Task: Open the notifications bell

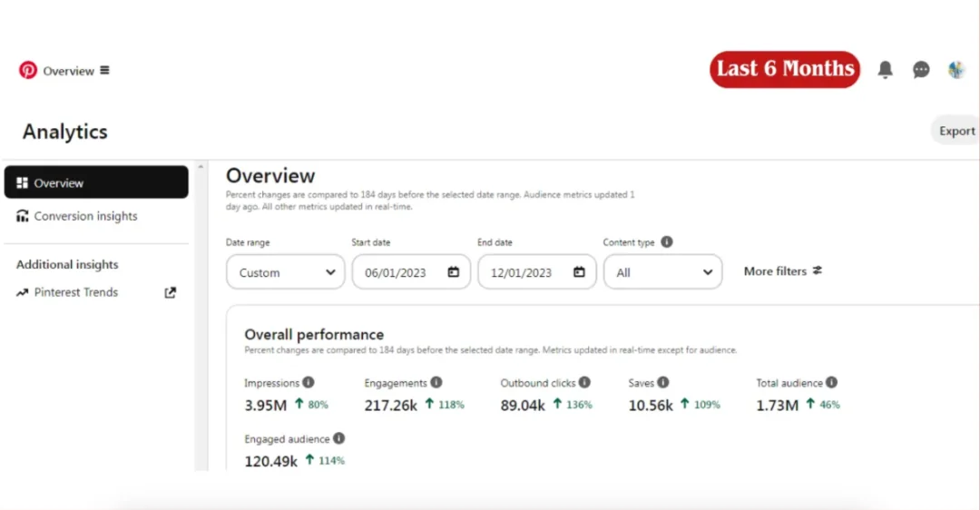Action: 885,69
